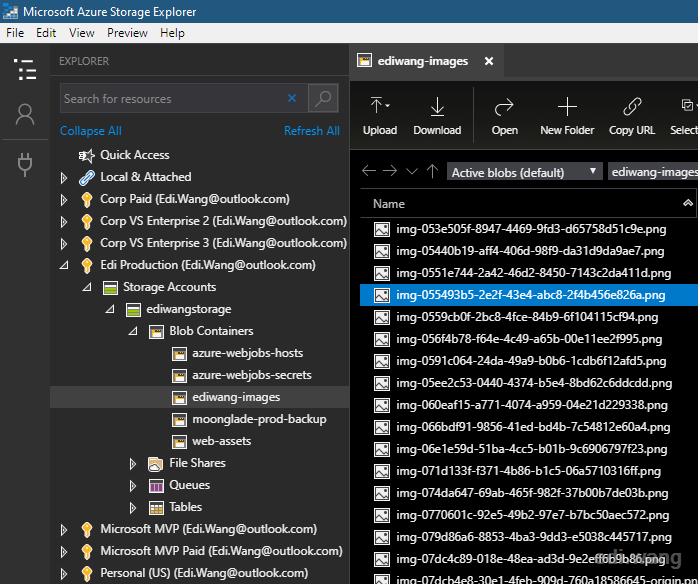The height and width of the screenshot is (584, 698).
Task: Open the Edit menu
Action: [46, 33]
